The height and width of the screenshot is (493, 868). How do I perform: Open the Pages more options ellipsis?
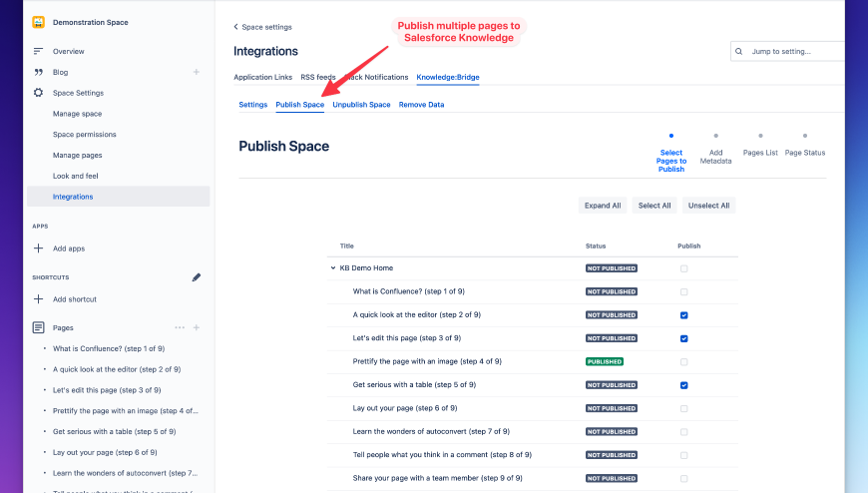click(x=180, y=327)
